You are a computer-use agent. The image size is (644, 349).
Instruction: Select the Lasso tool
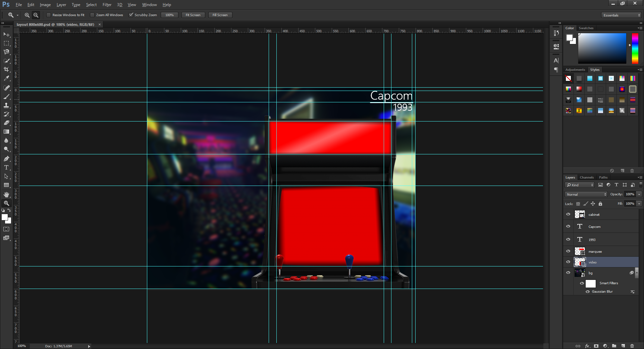[6, 52]
